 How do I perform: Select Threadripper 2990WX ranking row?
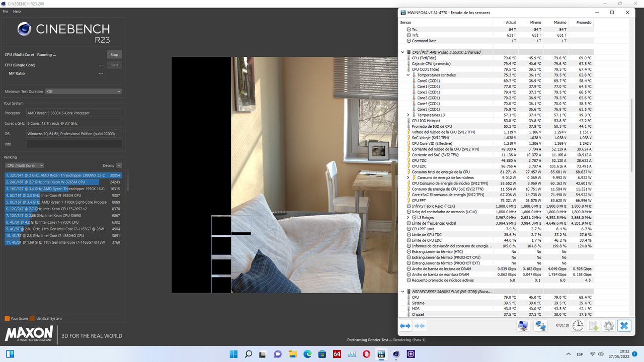pyautogui.click(x=63, y=175)
